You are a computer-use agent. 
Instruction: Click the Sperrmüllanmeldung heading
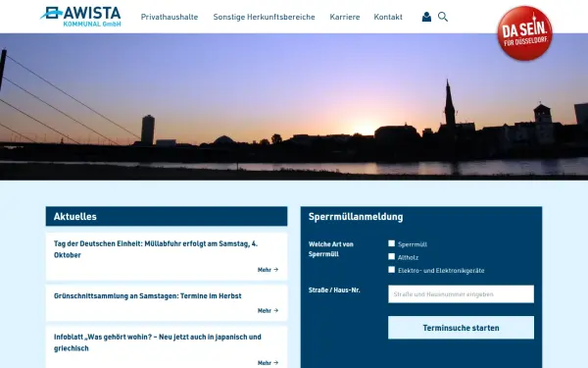pyautogui.click(x=356, y=217)
